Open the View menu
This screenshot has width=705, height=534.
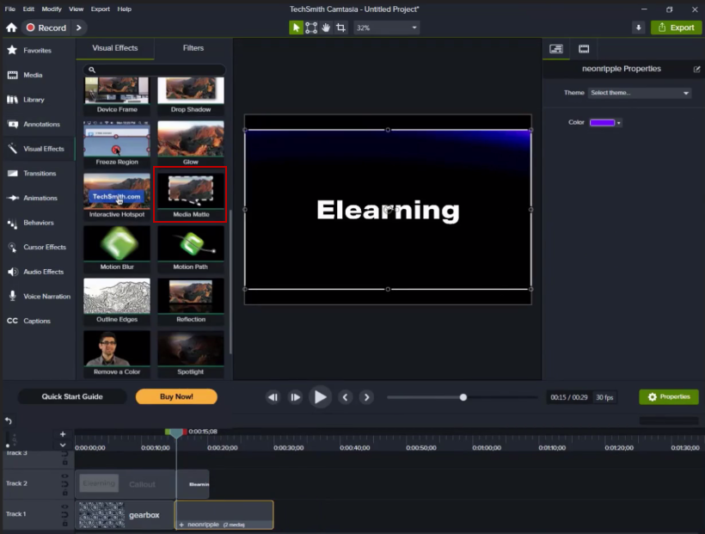coord(76,9)
